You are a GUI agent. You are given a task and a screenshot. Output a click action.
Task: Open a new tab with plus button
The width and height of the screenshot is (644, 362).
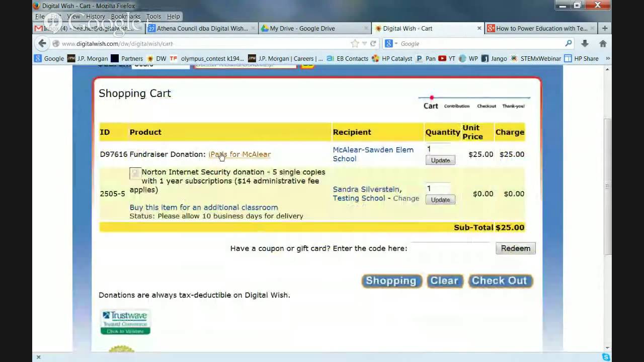(605, 28)
